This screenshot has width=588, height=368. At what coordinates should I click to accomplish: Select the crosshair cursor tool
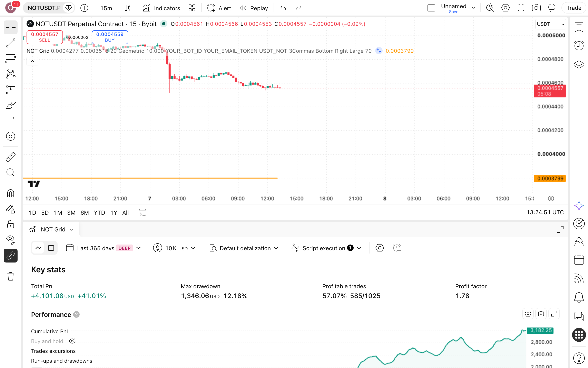coord(10,28)
